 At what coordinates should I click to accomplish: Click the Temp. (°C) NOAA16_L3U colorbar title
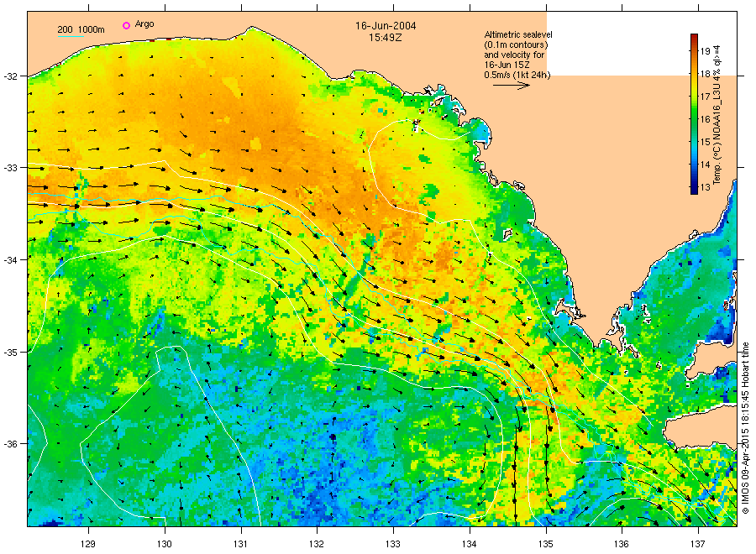pos(717,114)
